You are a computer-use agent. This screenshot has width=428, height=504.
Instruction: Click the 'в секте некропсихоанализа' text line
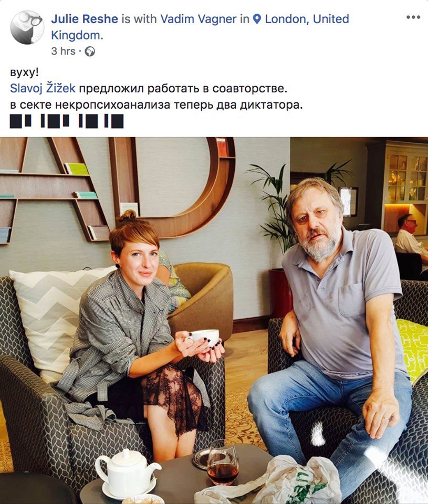coord(156,105)
